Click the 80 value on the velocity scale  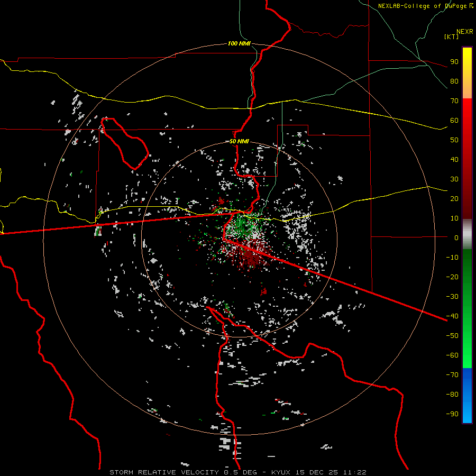[x=454, y=81]
